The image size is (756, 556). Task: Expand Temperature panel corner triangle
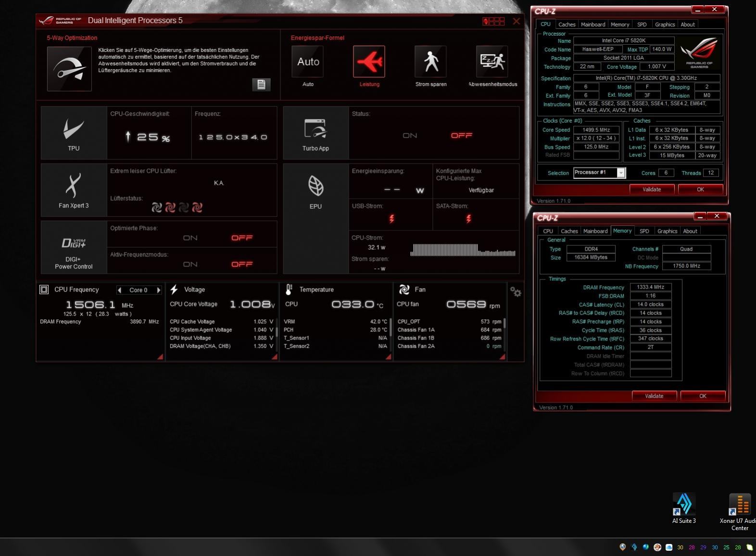[x=388, y=356]
